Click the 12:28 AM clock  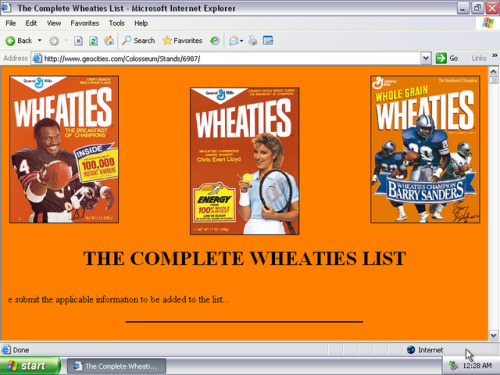point(477,366)
